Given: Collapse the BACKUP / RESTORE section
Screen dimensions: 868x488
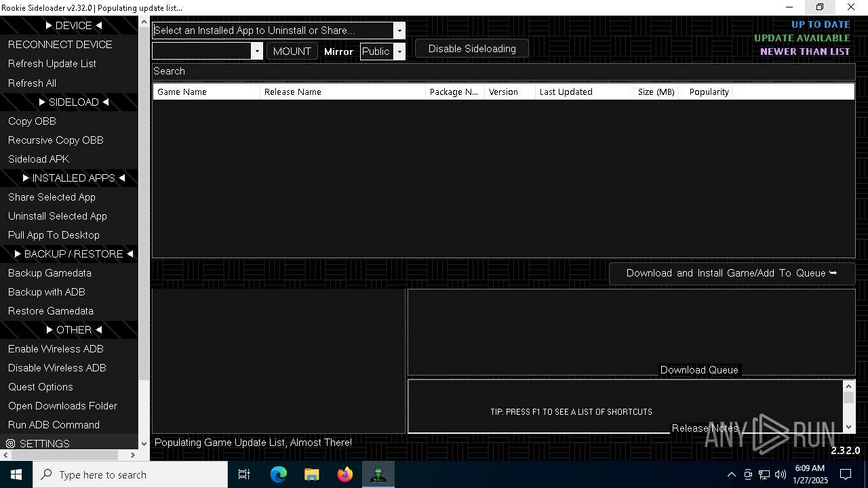Looking at the screenshot, I should (x=73, y=253).
